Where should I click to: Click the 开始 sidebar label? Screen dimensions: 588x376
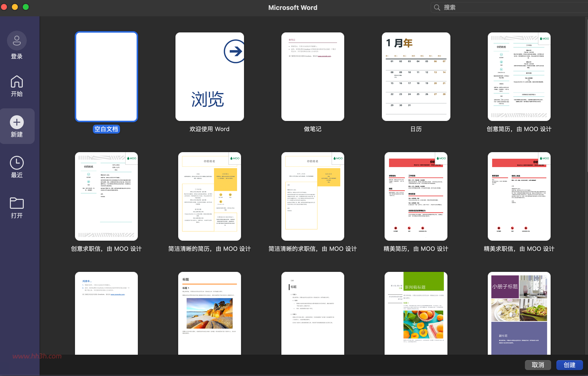point(17,94)
